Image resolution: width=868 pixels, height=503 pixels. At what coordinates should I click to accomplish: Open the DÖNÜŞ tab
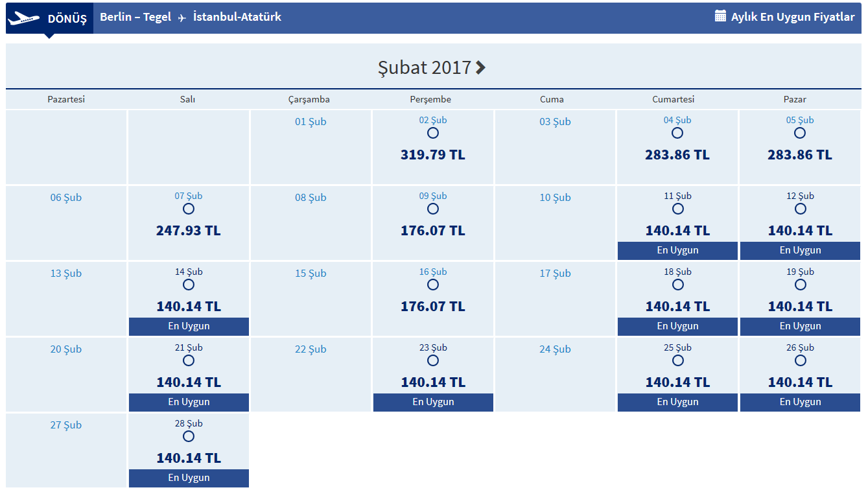(67, 19)
